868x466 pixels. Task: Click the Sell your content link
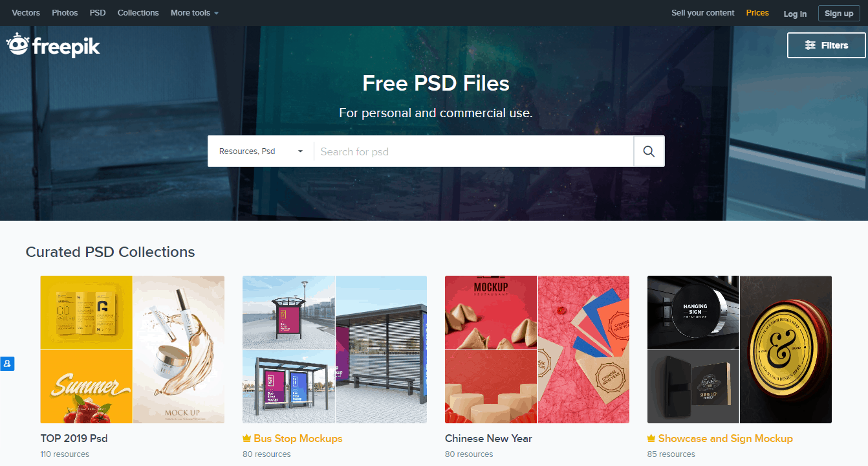[x=703, y=13]
